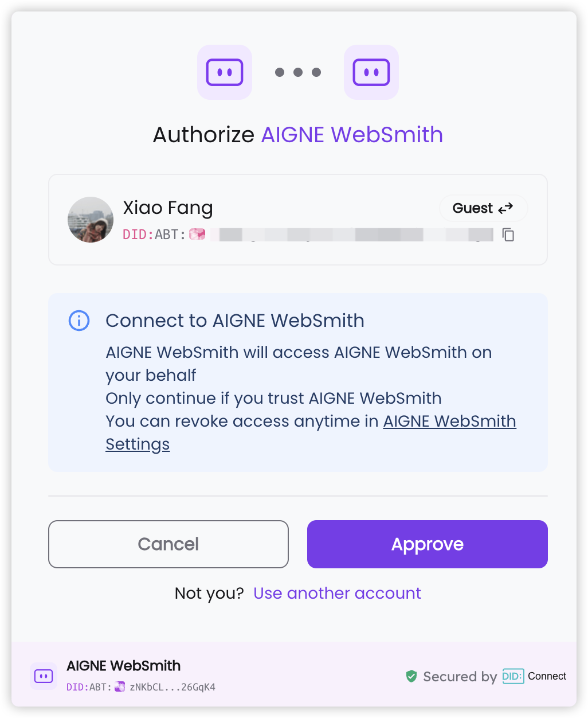Click the AIGNE WebSmith icon in footer

tap(44, 676)
